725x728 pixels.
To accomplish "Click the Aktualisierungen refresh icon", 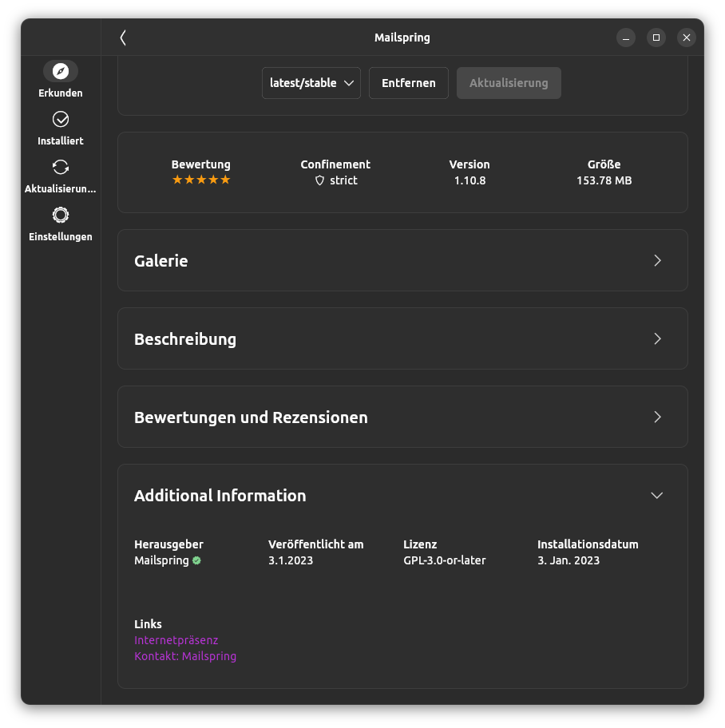I will click(x=60, y=167).
